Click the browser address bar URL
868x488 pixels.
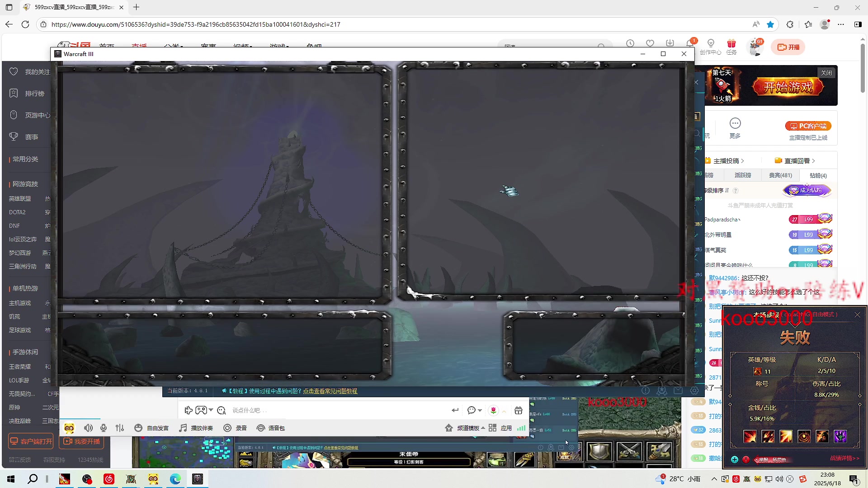click(196, 24)
